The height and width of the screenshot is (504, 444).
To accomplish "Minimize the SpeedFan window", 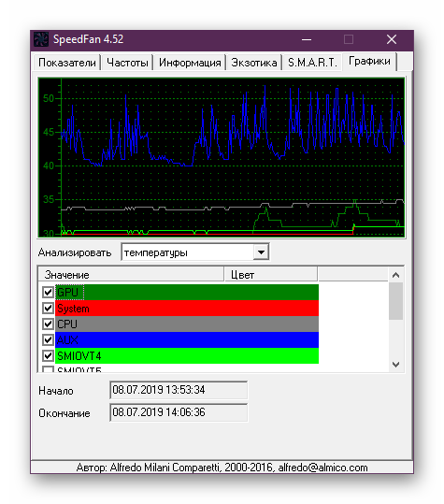I will pos(307,39).
